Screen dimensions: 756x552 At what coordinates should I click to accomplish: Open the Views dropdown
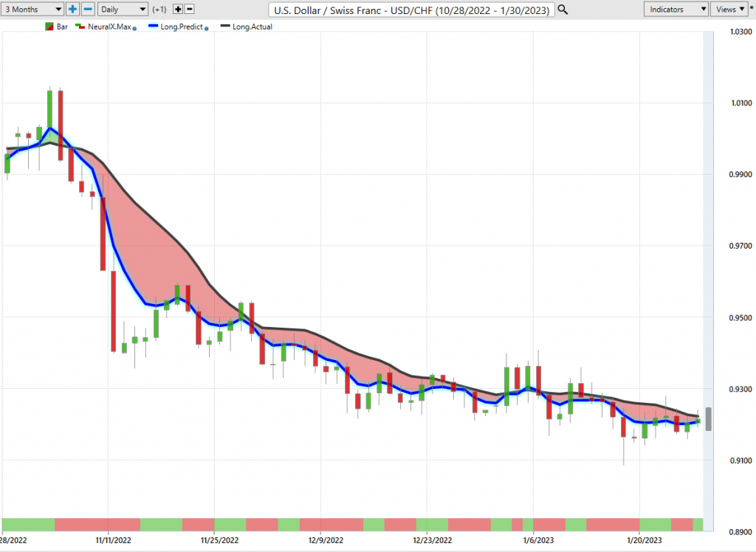click(x=729, y=9)
